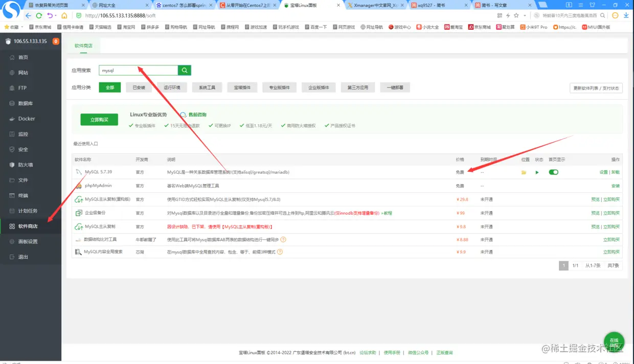Click the 在线客服 green floating button
Viewport: 634px width, 364px height.
614,342
